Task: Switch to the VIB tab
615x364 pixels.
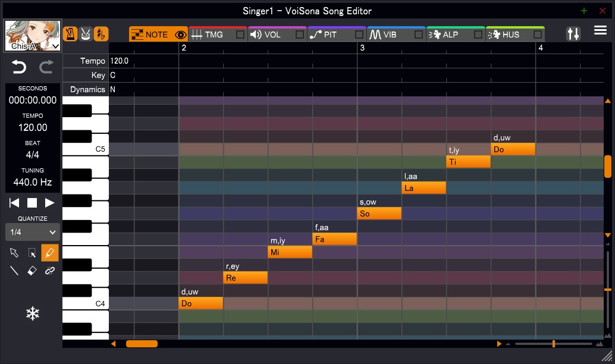Action: (396, 34)
